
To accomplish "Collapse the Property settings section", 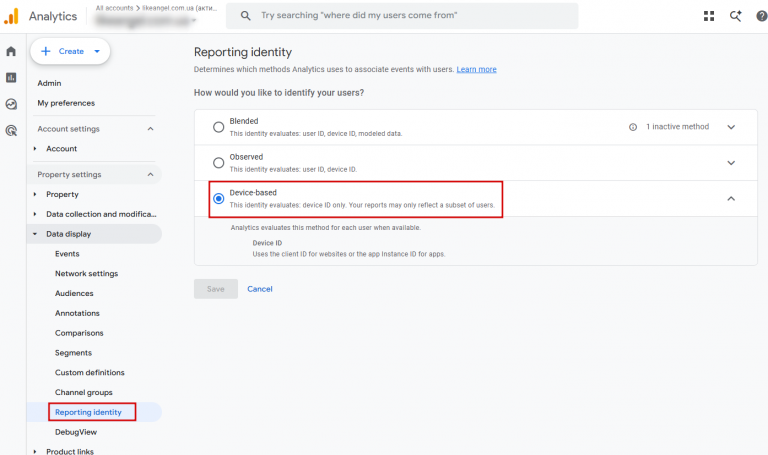I will pos(150,174).
